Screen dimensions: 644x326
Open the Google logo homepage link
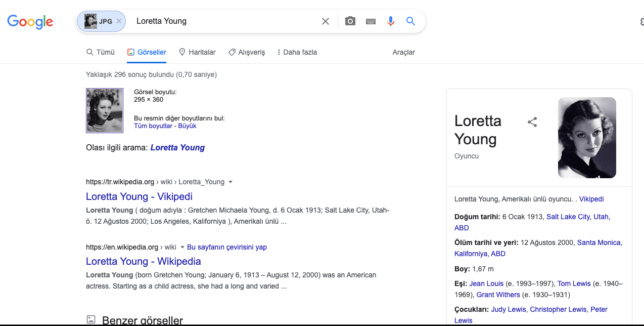[x=30, y=21]
